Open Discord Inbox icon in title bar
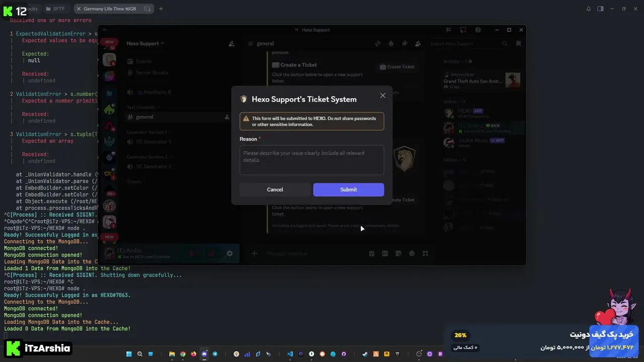This screenshot has height=362, width=644. 463,30
